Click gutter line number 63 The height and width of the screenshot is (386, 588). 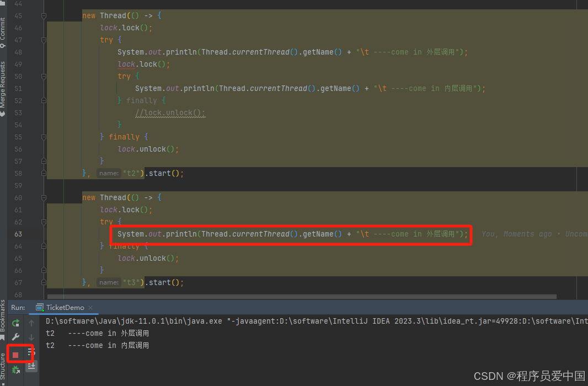coord(18,234)
